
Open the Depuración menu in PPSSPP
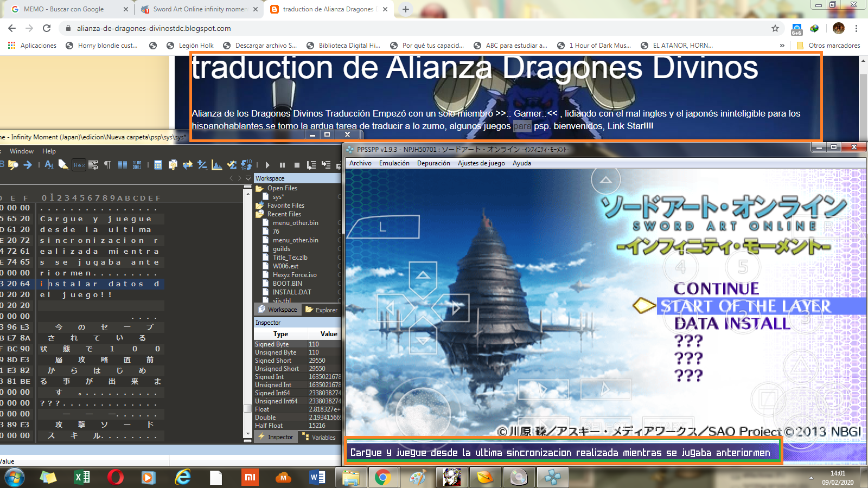click(x=433, y=163)
